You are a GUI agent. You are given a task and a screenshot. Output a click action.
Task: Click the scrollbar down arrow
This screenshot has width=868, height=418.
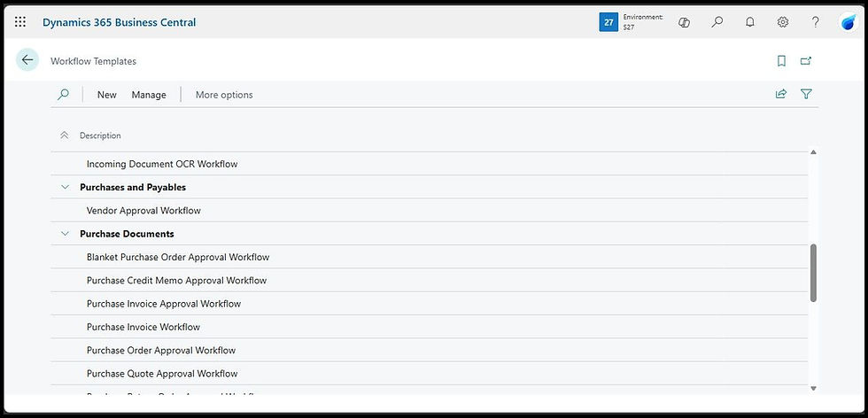(813, 388)
